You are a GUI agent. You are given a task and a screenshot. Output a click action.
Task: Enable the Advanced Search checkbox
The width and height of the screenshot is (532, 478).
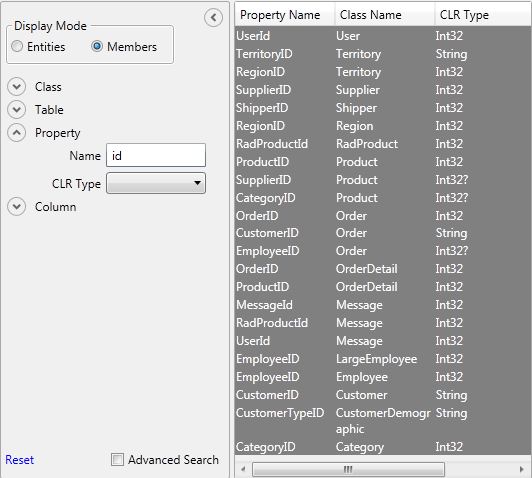[x=117, y=460]
